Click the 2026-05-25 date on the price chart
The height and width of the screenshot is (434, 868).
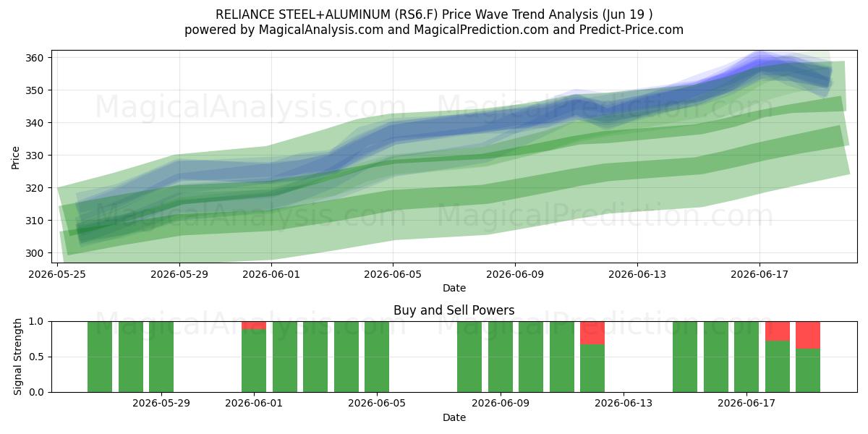(58, 274)
